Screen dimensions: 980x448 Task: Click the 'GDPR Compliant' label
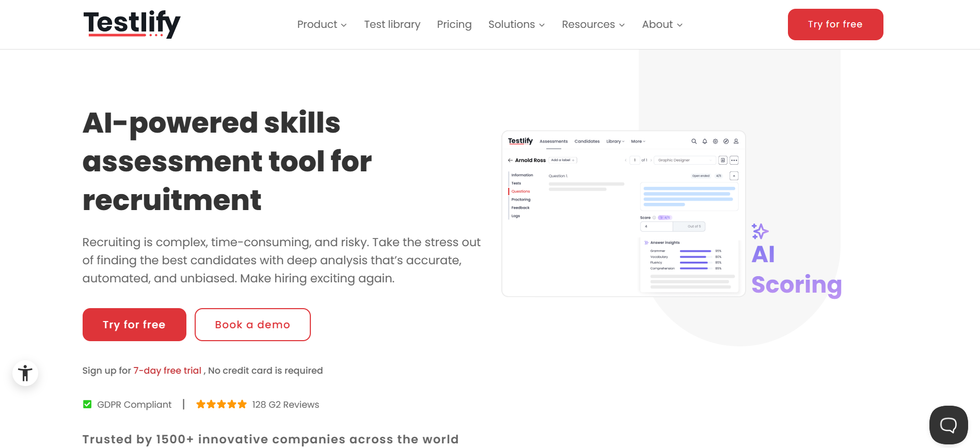134,405
